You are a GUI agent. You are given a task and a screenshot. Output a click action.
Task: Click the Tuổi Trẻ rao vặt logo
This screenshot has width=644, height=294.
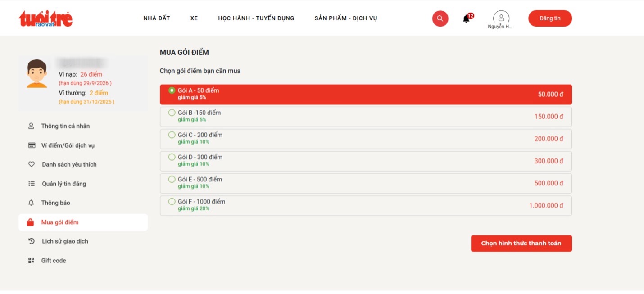45,18
